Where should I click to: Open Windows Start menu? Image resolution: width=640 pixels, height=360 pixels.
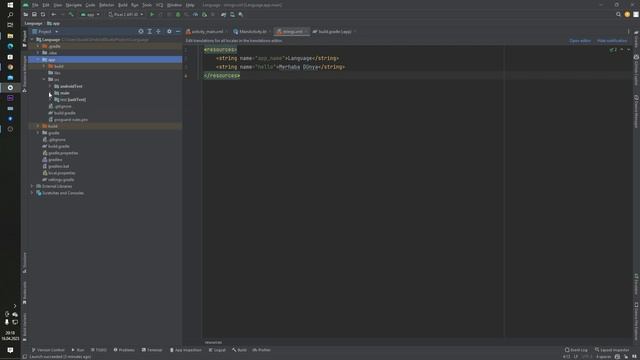coord(10,5)
